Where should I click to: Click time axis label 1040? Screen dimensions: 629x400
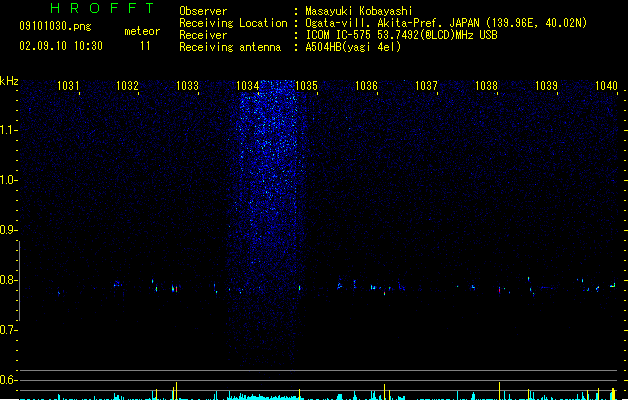point(606,86)
